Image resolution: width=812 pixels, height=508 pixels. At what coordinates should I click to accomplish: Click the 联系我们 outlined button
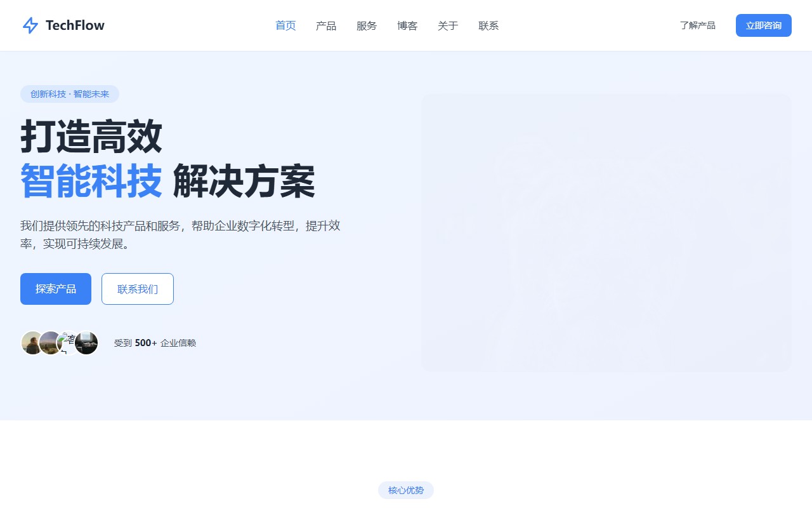pyautogui.click(x=138, y=289)
